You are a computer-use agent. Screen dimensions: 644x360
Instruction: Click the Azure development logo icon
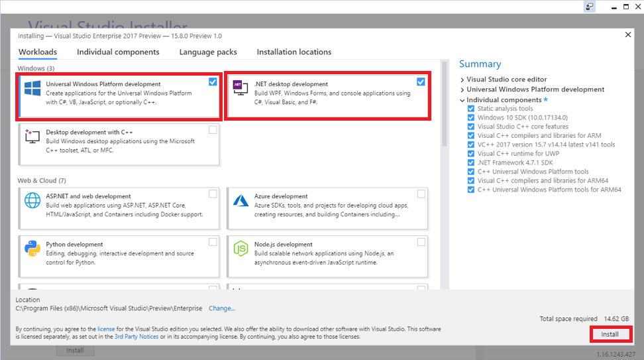click(241, 200)
